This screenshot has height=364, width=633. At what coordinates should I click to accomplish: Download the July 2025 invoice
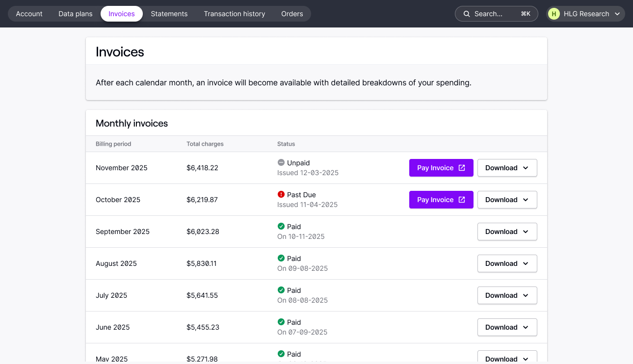click(507, 295)
